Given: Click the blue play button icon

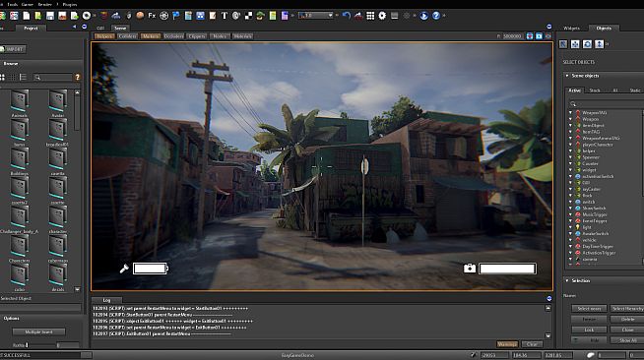Looking at the screenshot, I should click(423, 16).
